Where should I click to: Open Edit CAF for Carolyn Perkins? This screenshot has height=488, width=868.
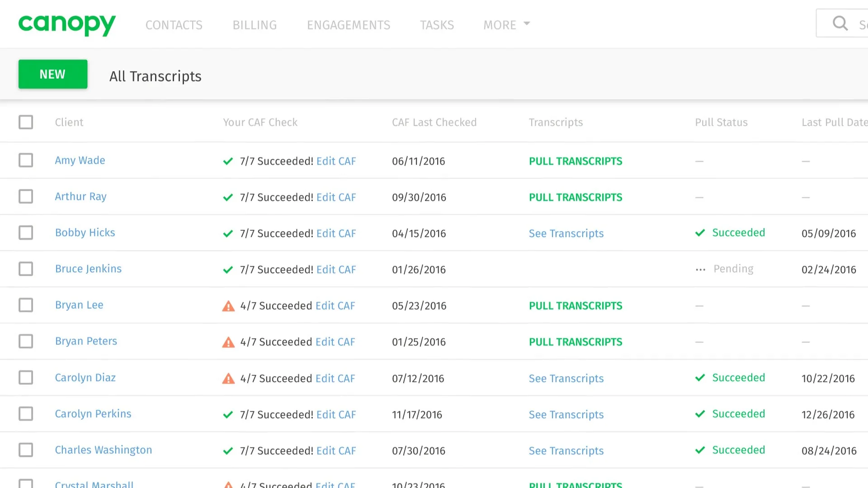click(336, 415)
